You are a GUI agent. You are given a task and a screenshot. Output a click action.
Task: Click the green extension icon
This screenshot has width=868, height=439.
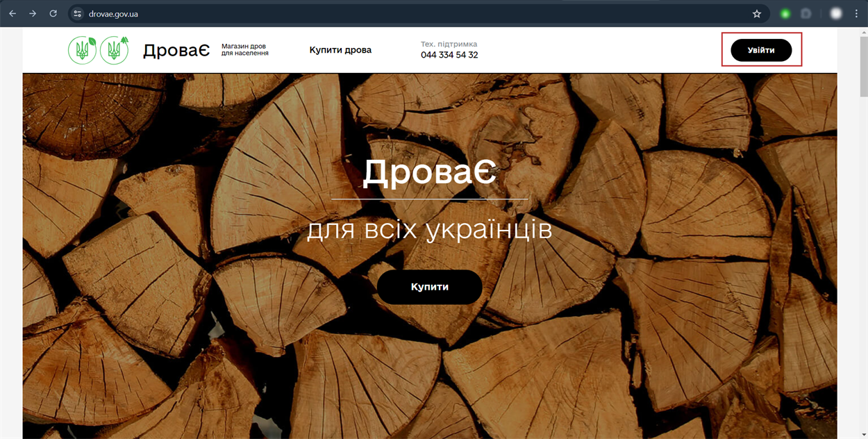(785, 13)
